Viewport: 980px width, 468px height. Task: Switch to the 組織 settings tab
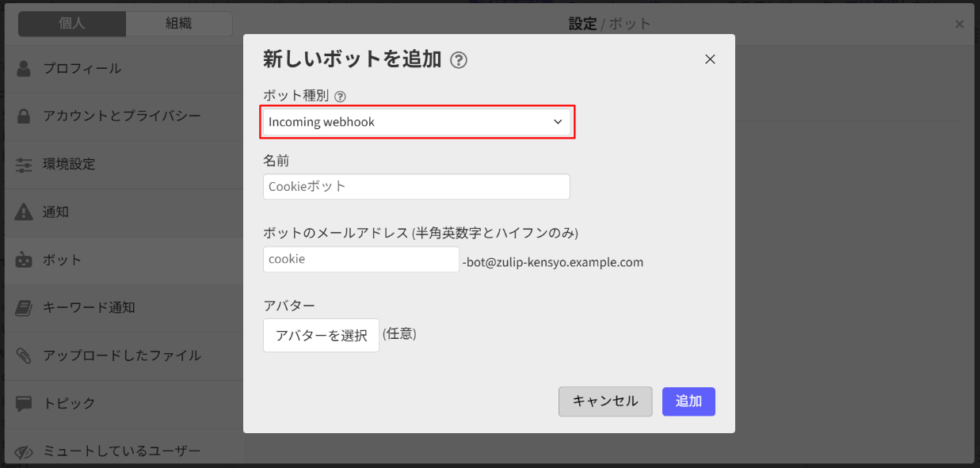click(x=178, y=24)
